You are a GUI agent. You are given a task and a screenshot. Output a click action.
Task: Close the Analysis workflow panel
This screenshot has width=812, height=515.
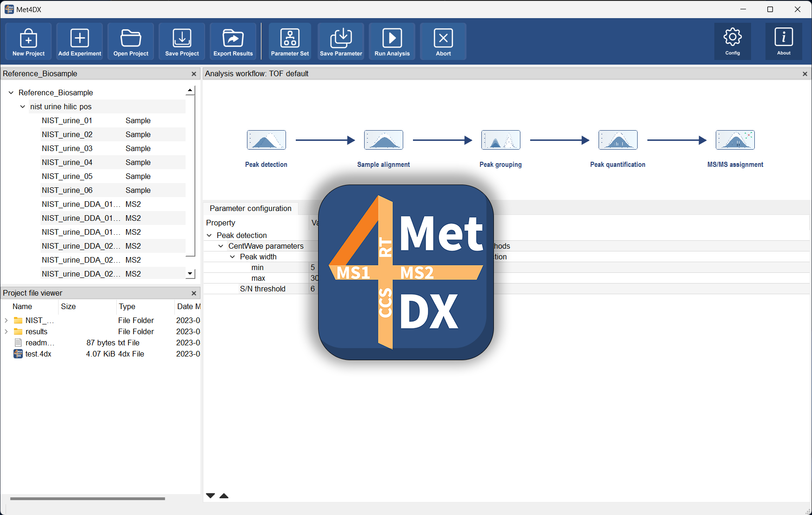(805, 74)
